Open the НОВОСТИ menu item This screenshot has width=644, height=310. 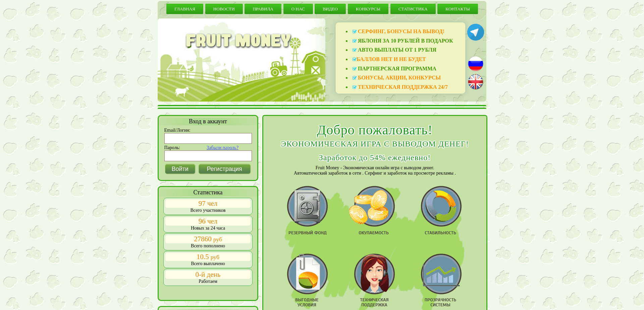click(224, 9)
